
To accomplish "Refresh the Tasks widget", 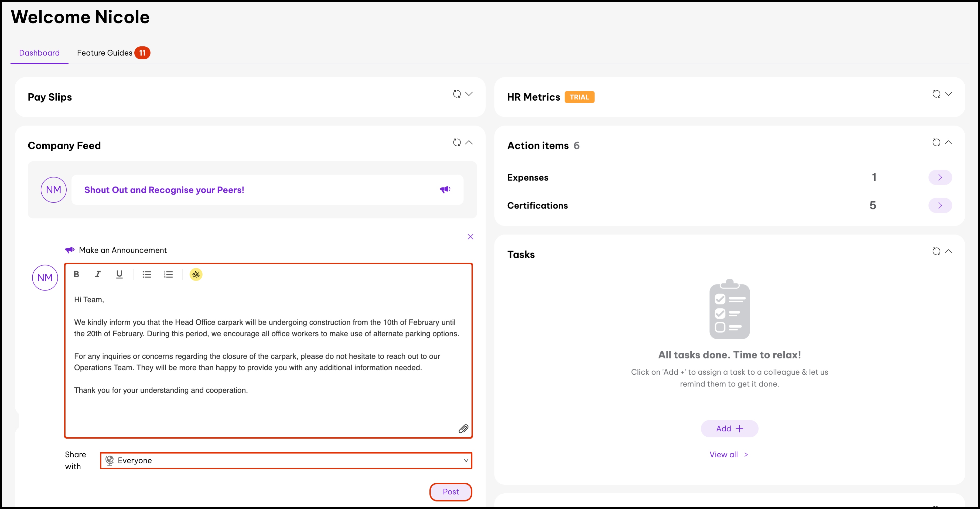I will (x=936, y=251).
